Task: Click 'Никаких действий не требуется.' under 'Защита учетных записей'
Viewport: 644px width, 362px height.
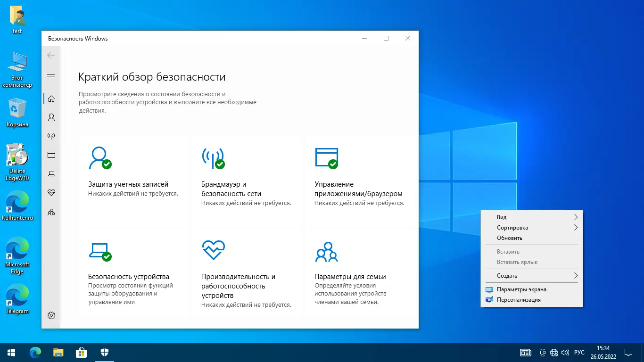Action: [133, 194]
